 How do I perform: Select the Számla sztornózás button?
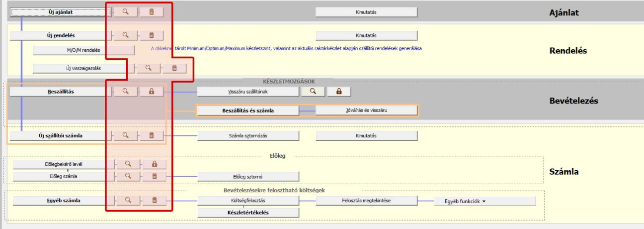(x=248, y=135)
